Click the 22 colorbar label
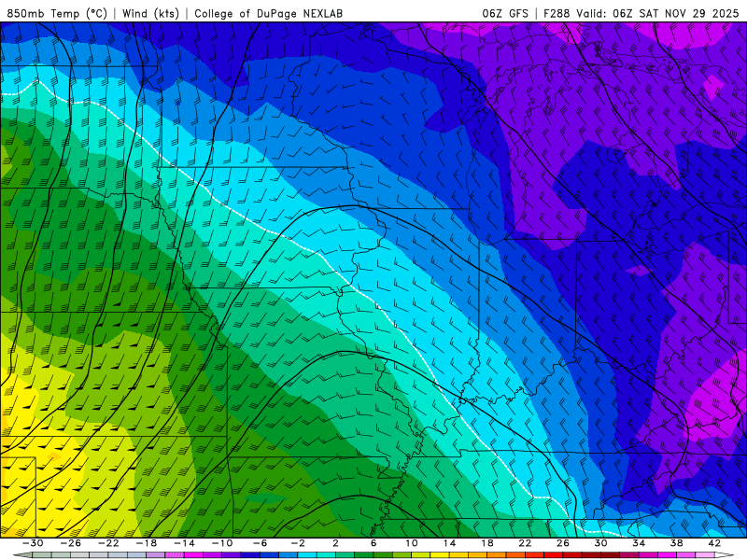 click(x=525, y=543)
